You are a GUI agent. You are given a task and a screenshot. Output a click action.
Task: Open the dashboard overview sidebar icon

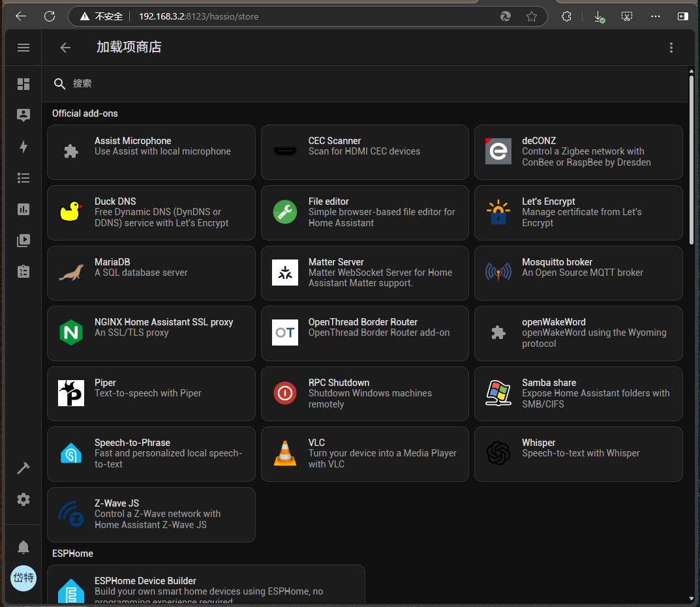pyautogui.click(x=23, y=84)
